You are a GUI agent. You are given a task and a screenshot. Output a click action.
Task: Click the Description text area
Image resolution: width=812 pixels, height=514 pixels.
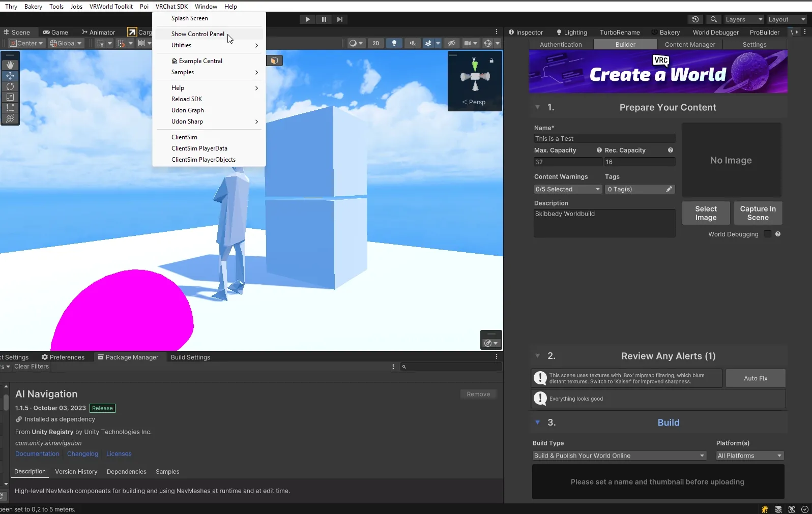[x=604, y=223]
